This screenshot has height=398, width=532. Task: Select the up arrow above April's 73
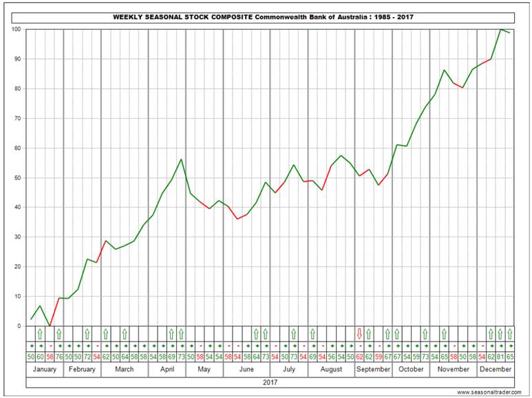(x=181, y=334)
